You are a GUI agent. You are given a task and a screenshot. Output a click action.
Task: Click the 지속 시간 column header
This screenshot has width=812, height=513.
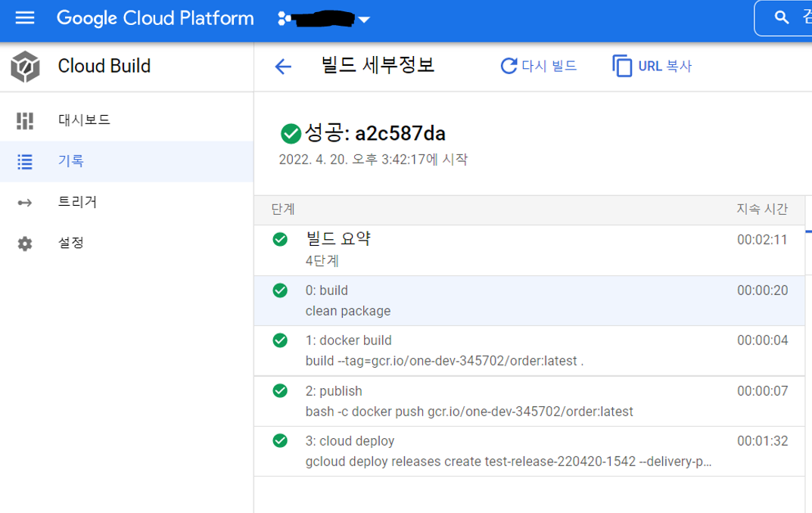762,209
